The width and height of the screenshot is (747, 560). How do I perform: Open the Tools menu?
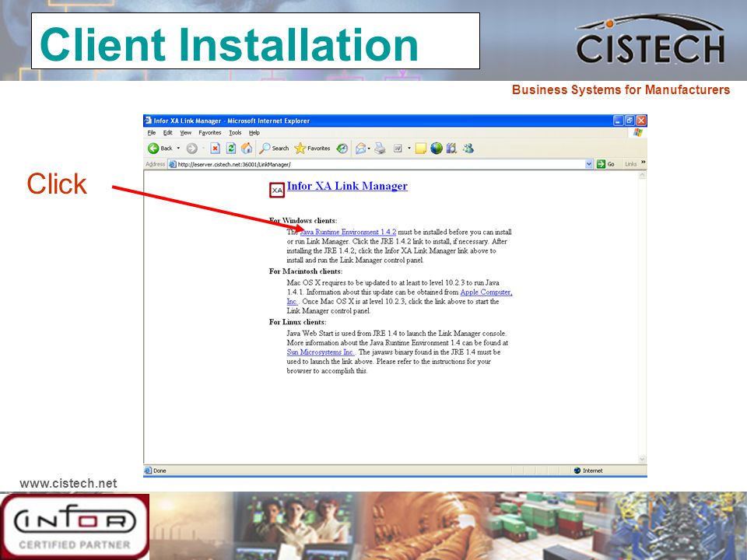[x=235, y=133]
